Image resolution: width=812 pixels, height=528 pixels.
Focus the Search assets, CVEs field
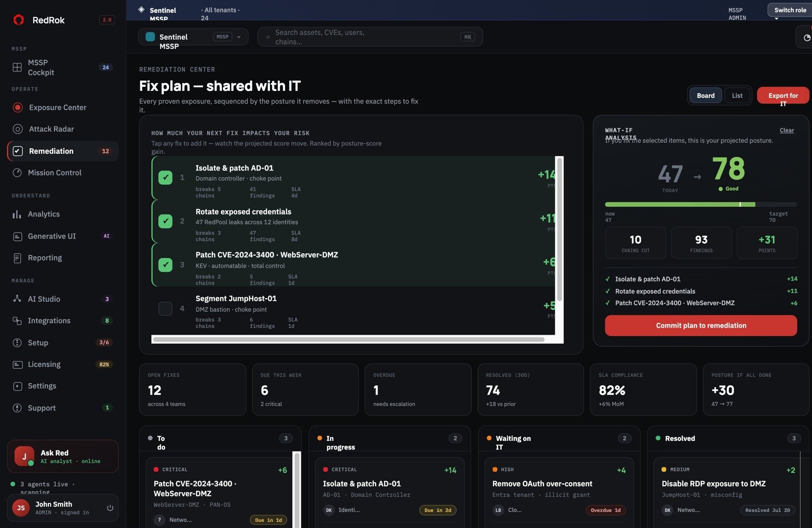370,37
